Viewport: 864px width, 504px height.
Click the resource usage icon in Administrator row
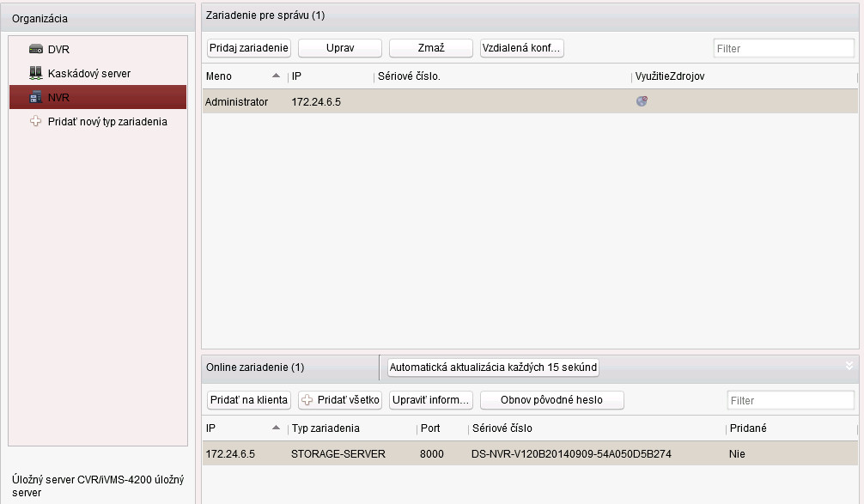[642, 101]
